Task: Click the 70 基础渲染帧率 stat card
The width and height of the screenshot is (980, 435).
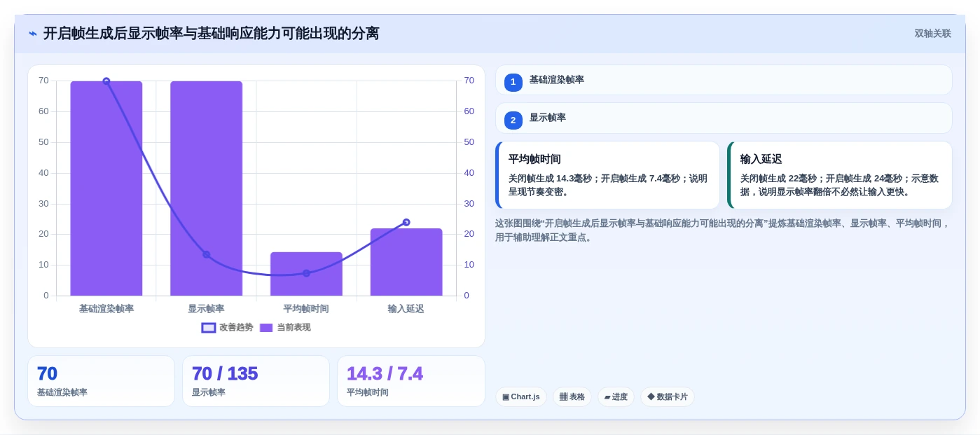Action: pos(101,381)
